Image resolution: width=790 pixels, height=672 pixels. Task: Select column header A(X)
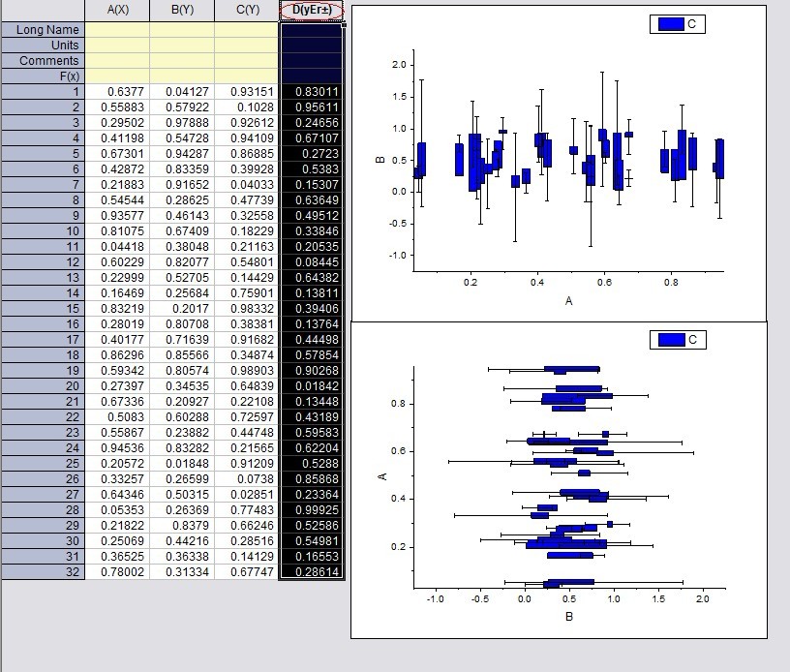[x=117, y=10]
